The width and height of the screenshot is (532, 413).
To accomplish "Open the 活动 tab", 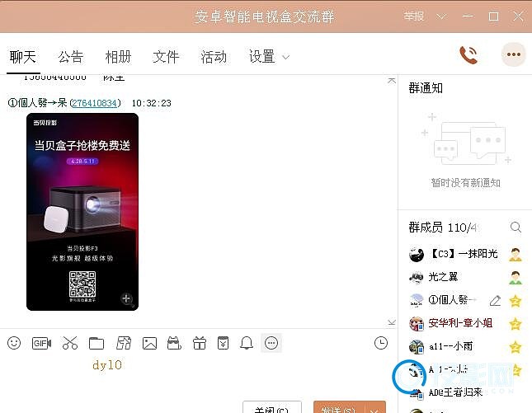I will coord(214,57).
